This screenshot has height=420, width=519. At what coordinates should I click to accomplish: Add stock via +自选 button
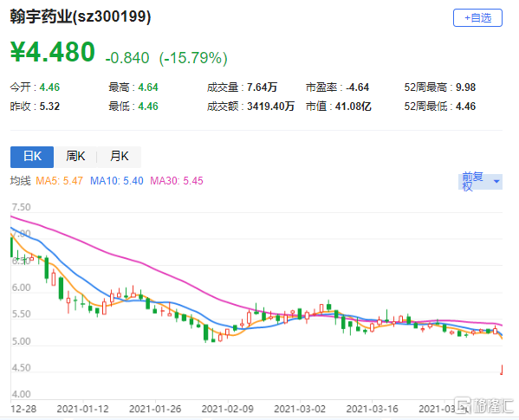point(477,18)
